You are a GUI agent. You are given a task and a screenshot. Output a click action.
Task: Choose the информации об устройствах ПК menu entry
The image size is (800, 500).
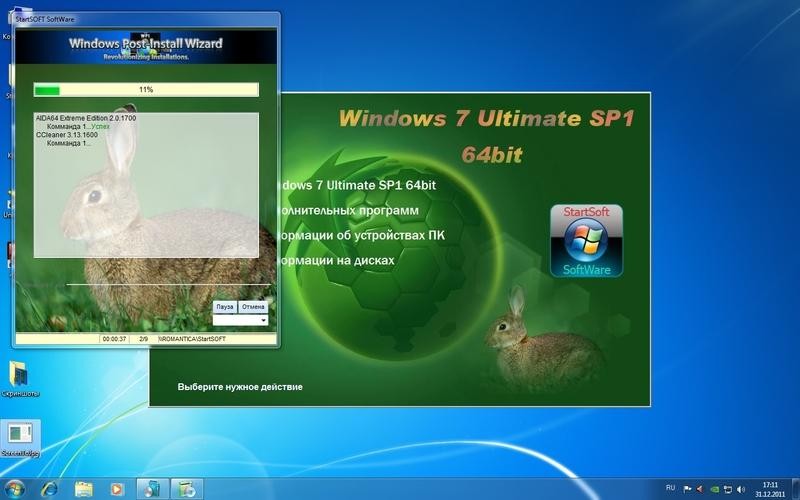tap(361, 235)
